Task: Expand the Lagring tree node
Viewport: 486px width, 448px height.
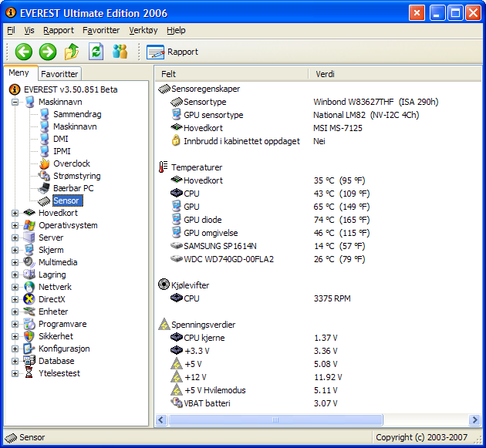Action: click(x=15, y=275)
